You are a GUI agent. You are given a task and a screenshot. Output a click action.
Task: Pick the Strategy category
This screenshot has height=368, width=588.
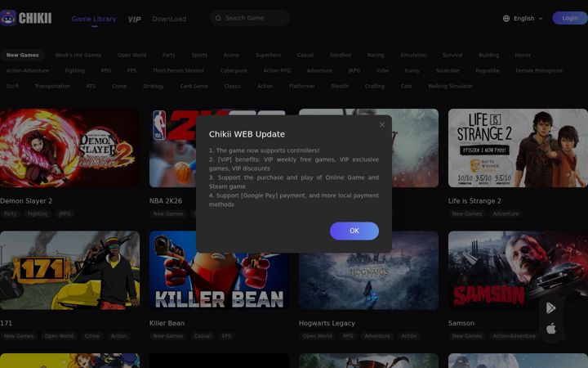click(153, 86)
